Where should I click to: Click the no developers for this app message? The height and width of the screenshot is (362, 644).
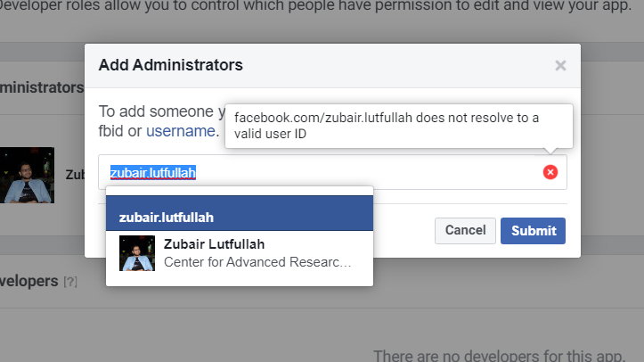click(508, 355)
